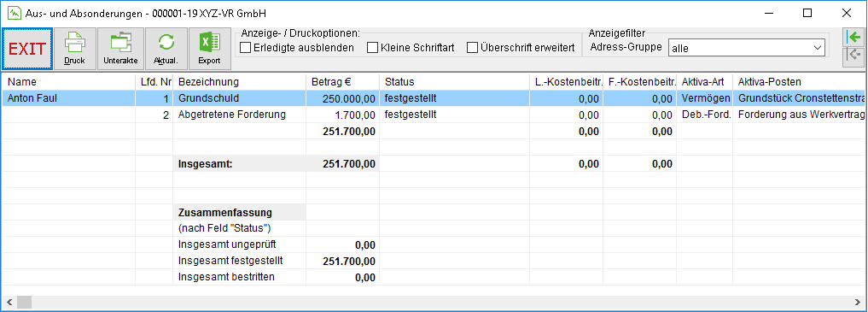Image resolution: width=868 pixels, height=312 pixels.
Task: Click Forderung aus Werkvertrag cell
Action: tap(800, 115)
